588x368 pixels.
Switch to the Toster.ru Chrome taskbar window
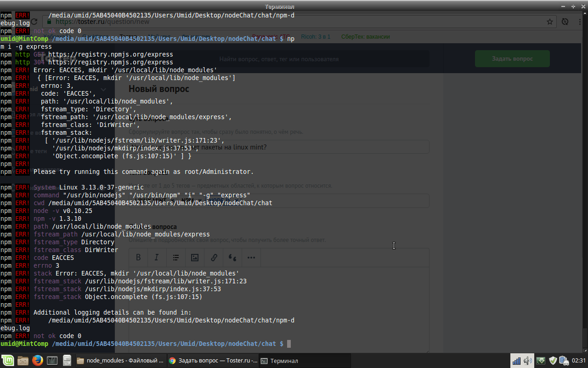pyautogui.click(x=212, y=361)
